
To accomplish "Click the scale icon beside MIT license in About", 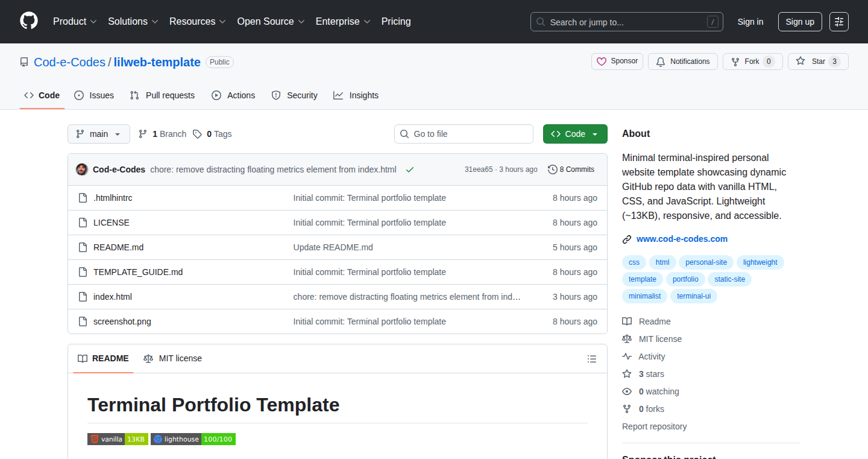I will point(627,339).
